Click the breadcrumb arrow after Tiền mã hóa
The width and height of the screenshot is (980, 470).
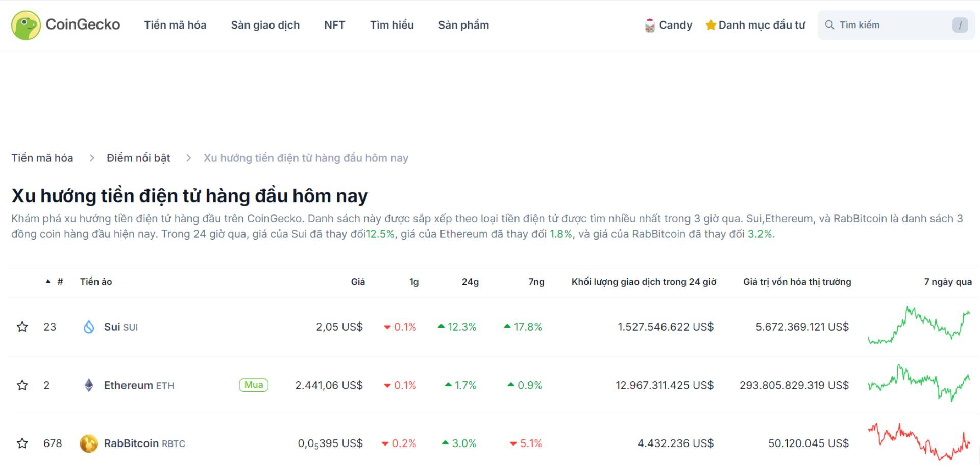(91, 158)
